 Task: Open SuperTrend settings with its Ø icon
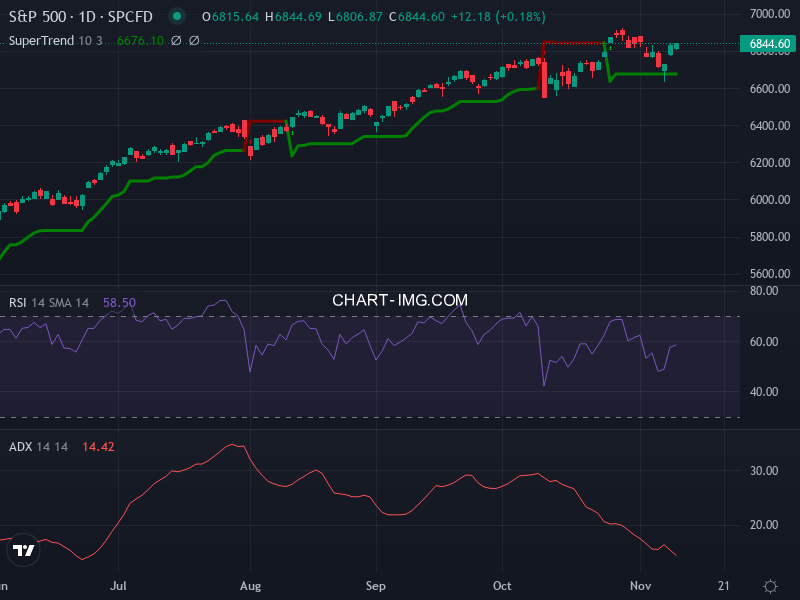[176, 41]
